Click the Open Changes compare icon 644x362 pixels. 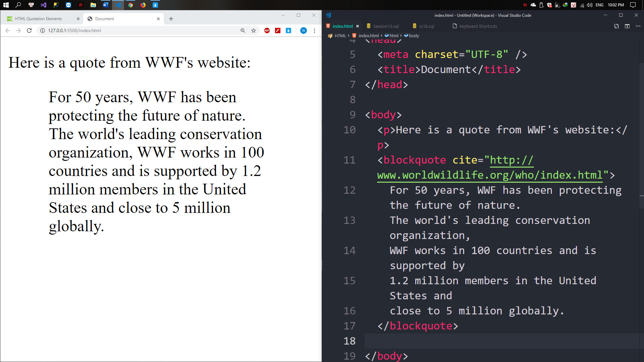pyautogui.click(x=616, y=26)
